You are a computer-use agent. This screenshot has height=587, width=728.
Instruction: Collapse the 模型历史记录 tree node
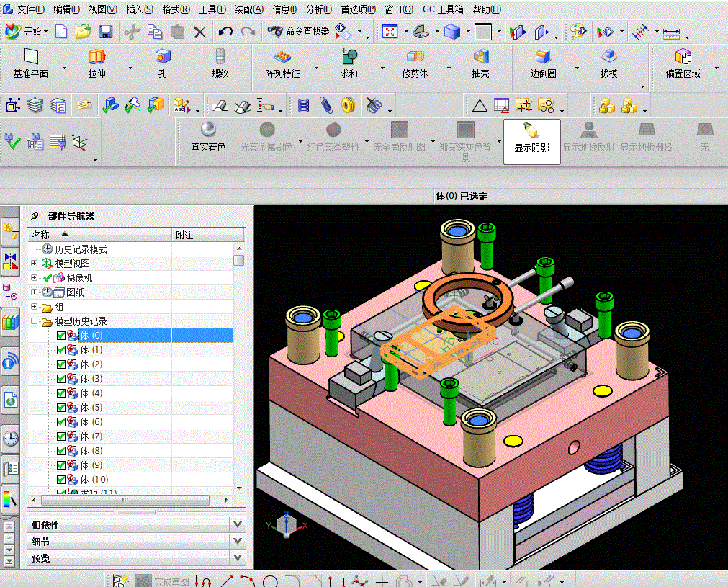[34, 321]
